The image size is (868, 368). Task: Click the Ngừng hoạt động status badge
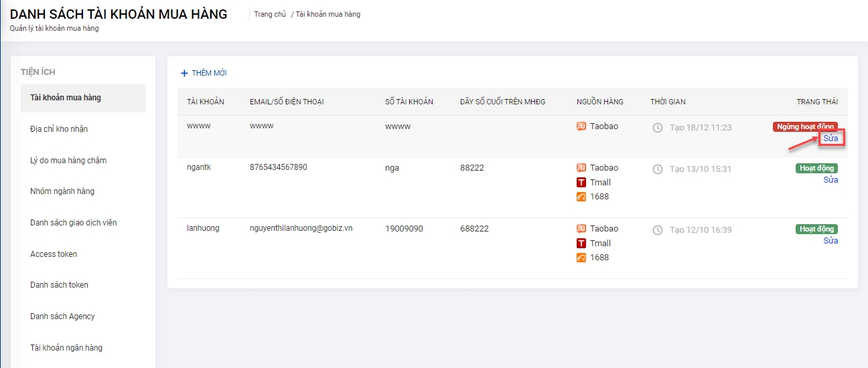tap(805, 126)
